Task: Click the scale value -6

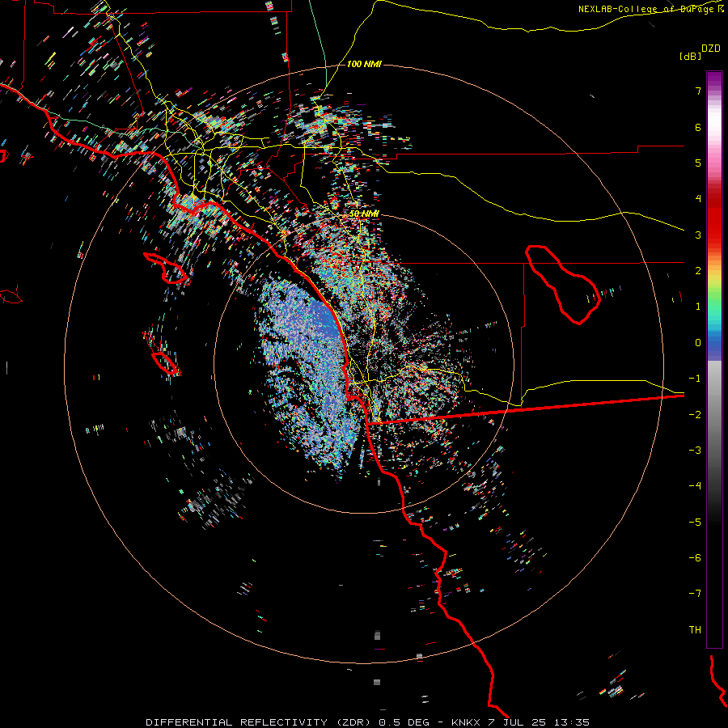Action: (x=695, y=558)
